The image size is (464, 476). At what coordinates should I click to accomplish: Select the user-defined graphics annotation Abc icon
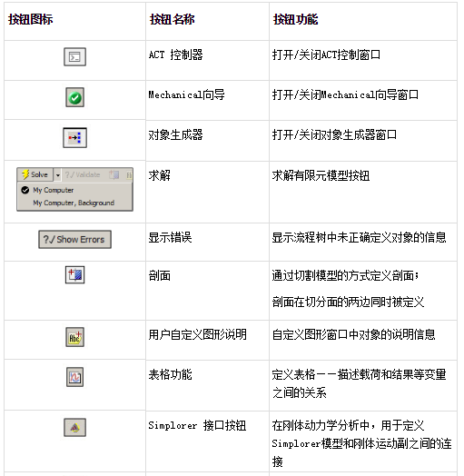(x=74, y=337)
